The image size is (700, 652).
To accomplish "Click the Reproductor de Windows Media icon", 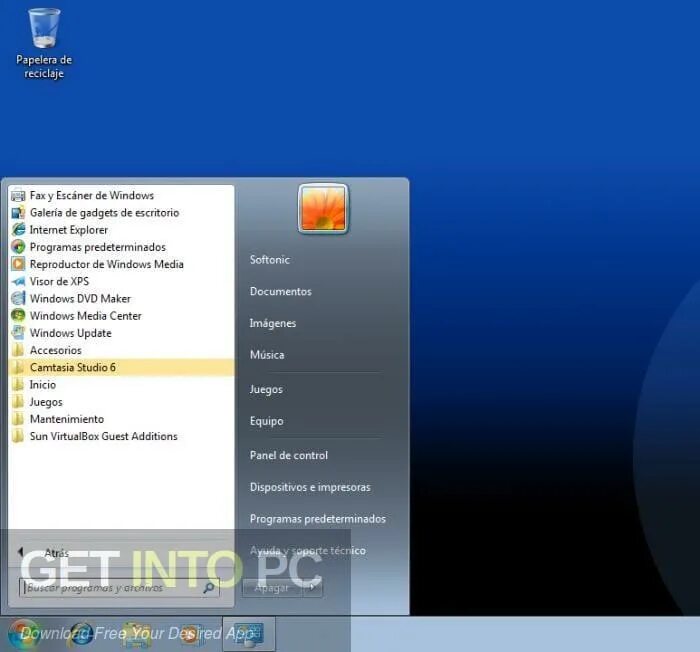I will point(18,264).
